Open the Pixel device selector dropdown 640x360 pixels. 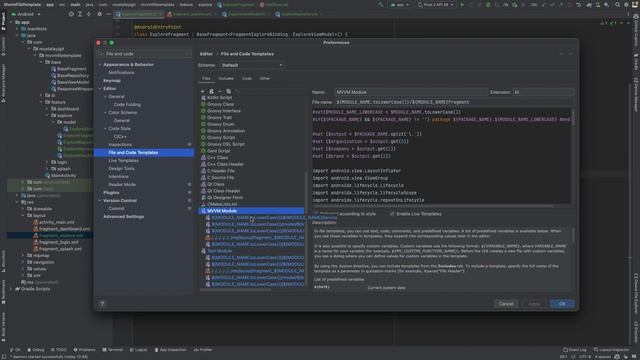click(436, 5)
